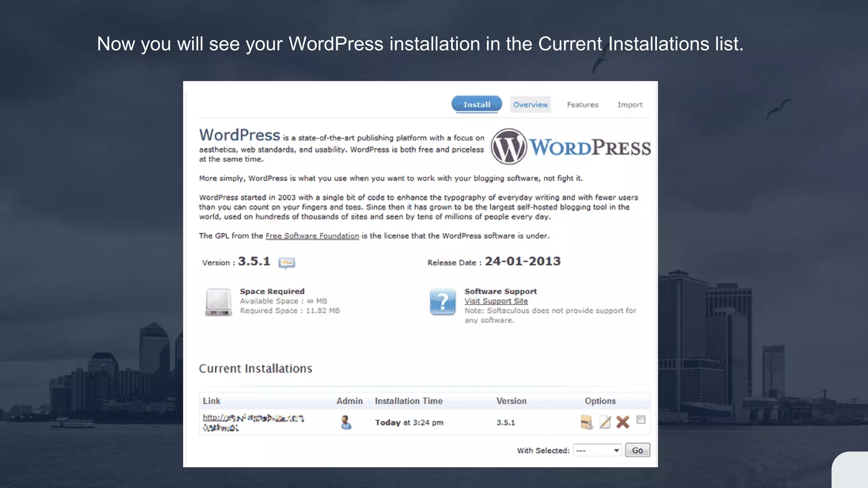Click the edit pencil icon in Options
868x488 pixels.
click(605, 422)
